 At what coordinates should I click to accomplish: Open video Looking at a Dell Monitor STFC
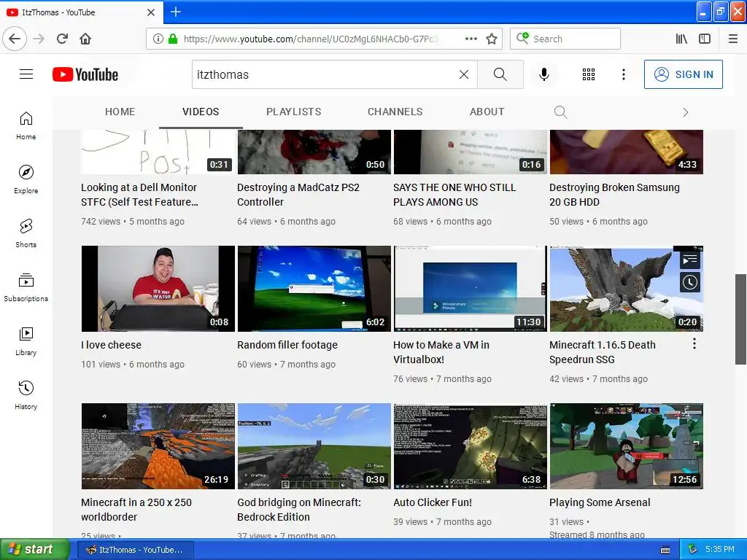pyautogui.click(x=139, y=194)
